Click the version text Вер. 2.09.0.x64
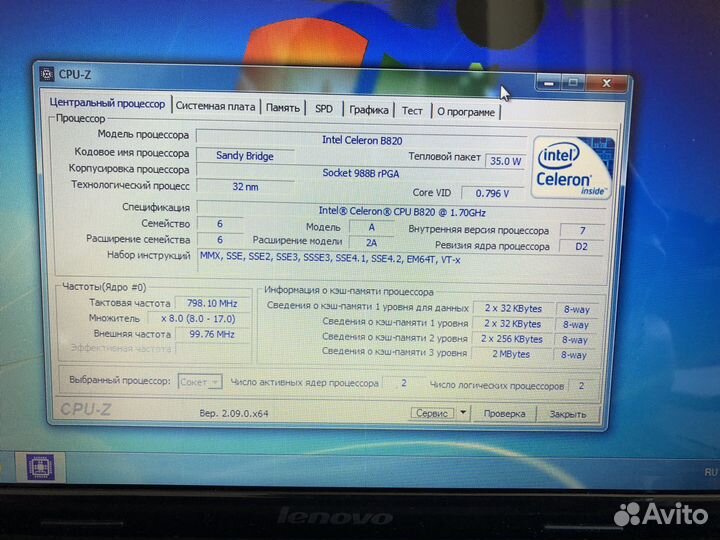 coord(234,413)
